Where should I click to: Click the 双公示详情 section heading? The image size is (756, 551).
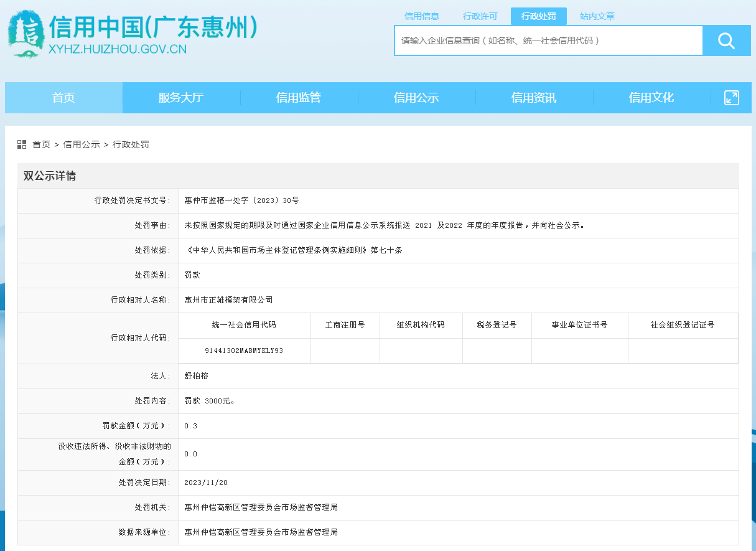tap(50, 176)
